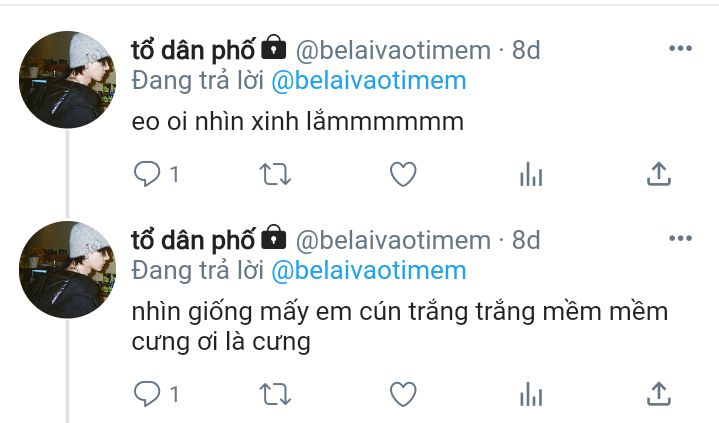Like the 'eo oi nhìn xinh lắmmmmmm' tweet

(403, 174)
